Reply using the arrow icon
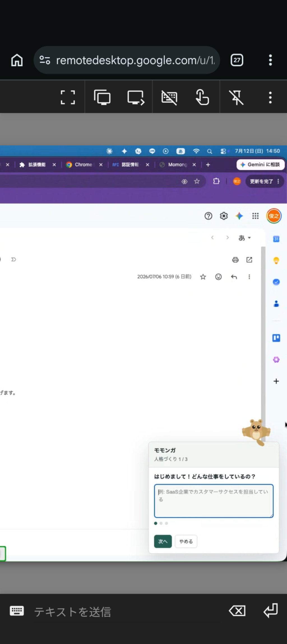The image size is (287, 644). click(x=234, y=277)
